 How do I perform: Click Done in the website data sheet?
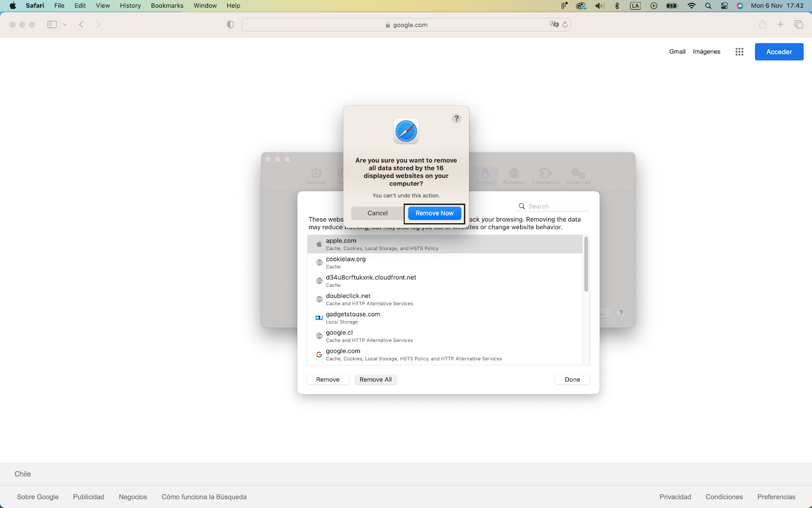click(572, 380)
